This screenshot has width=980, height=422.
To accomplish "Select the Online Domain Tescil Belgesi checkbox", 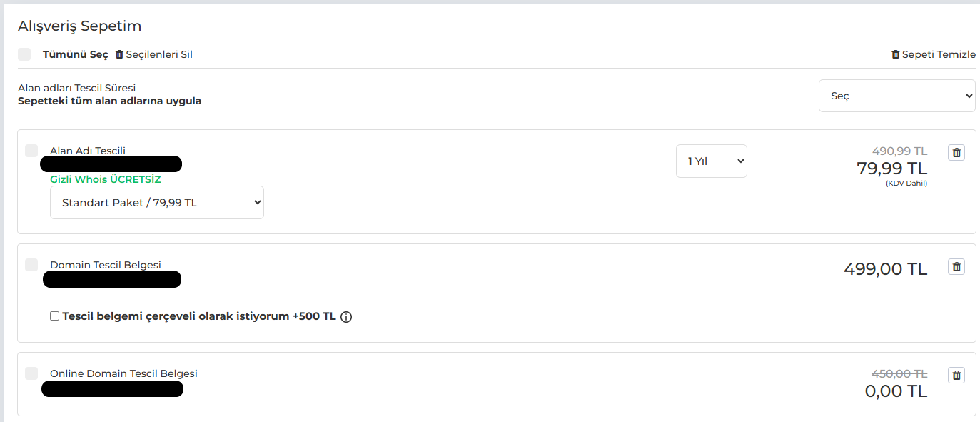I will tap(31, 373).
